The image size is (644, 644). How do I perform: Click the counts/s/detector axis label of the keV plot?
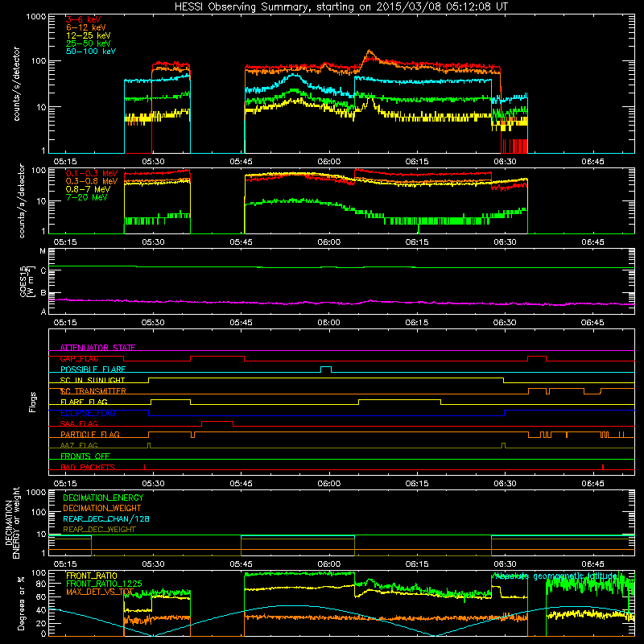point(16,84)
